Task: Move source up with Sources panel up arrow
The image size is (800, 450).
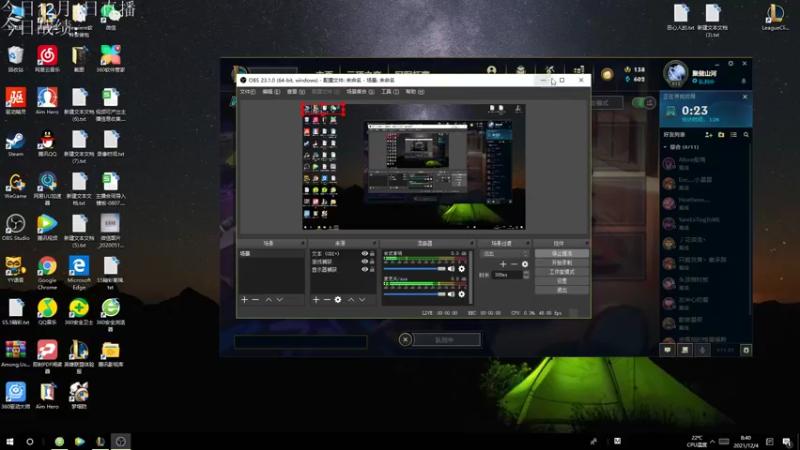Action: 351,299
